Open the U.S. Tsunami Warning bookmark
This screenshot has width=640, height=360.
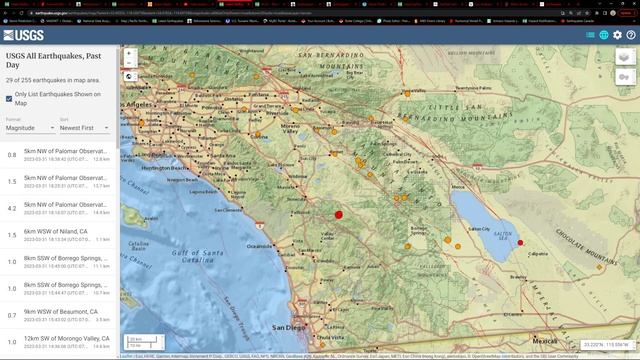click(242, 21)
